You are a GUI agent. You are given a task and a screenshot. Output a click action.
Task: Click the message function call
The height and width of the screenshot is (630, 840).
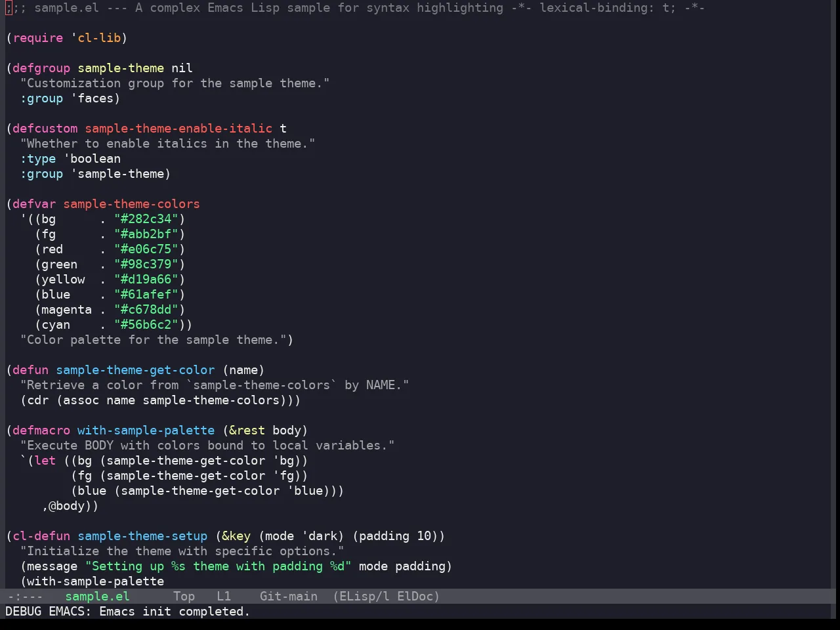52,566
